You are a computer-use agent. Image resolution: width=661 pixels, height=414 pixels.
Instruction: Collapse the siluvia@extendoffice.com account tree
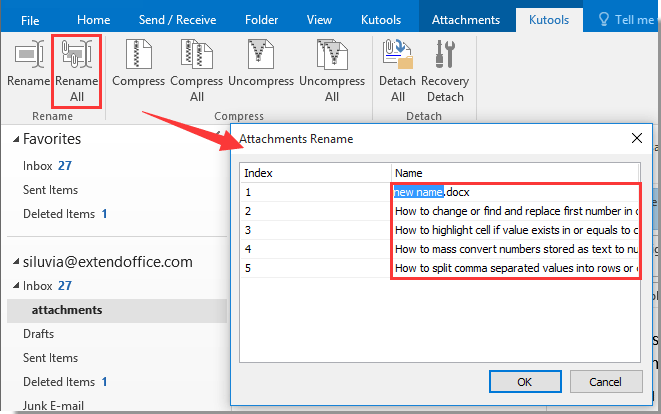[x=12, y=261]
